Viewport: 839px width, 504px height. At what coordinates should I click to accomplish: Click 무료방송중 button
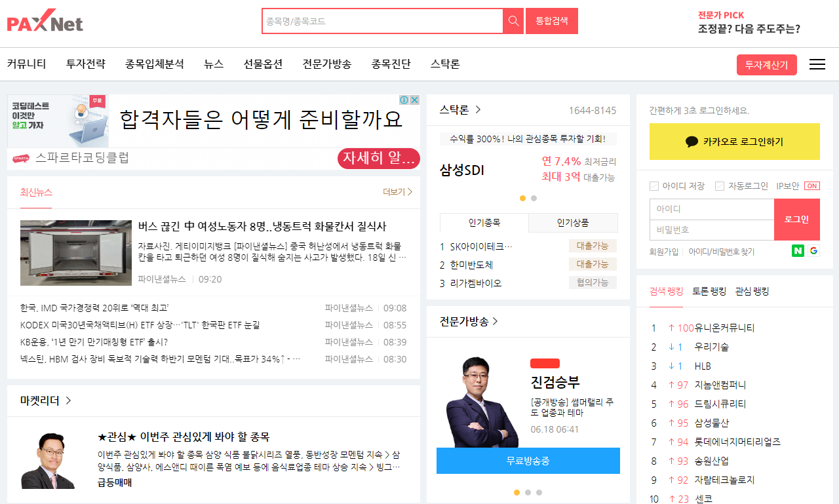coord(528,461)
